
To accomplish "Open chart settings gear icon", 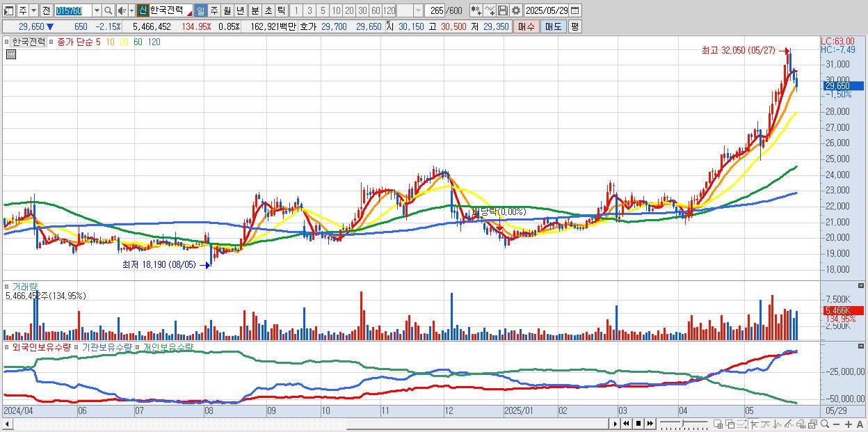I will pos(516,10).
